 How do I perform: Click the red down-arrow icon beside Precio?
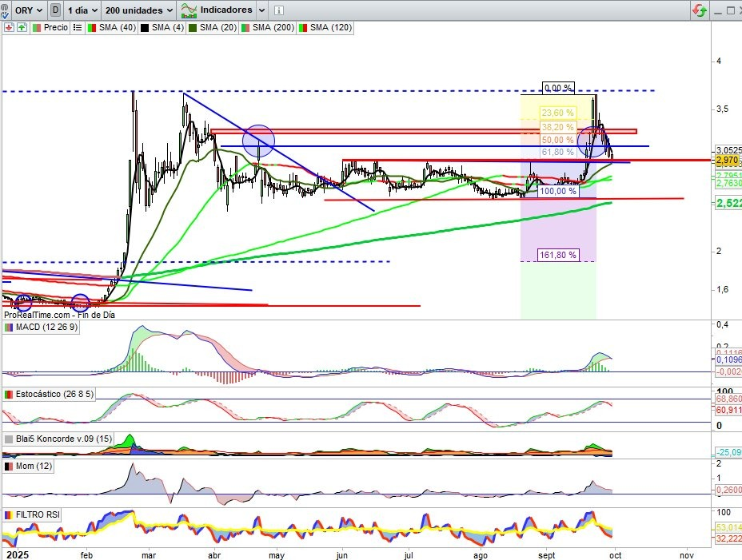pyautogui.click(x=9, y=27)
